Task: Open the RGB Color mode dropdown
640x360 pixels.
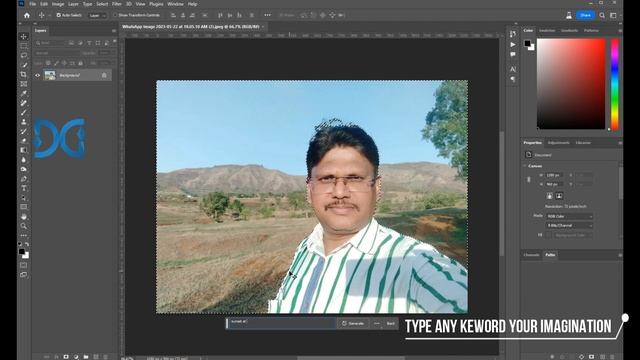Action: [569, 216]
